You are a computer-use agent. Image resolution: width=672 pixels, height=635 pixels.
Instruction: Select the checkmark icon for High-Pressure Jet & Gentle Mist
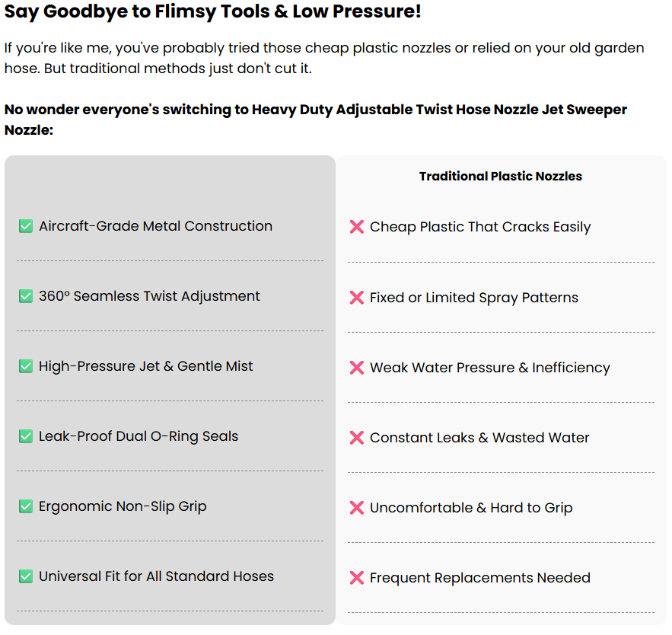point(26,366)
